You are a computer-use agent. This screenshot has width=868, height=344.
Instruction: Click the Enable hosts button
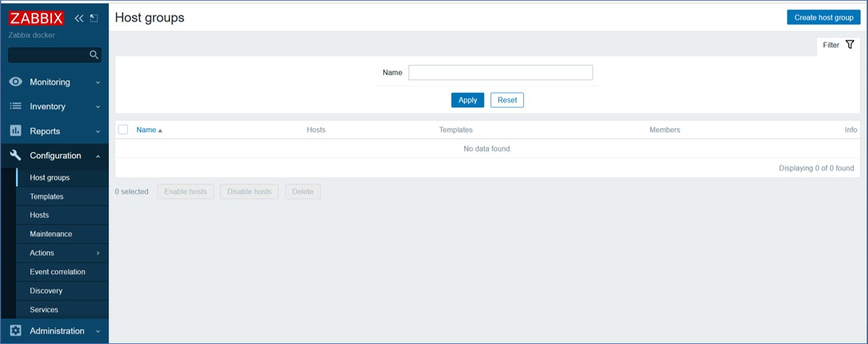click(x=185, y=191)
